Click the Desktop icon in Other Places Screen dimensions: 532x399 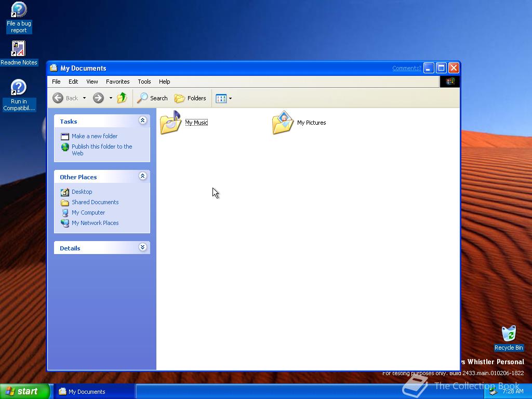(65, 192)
